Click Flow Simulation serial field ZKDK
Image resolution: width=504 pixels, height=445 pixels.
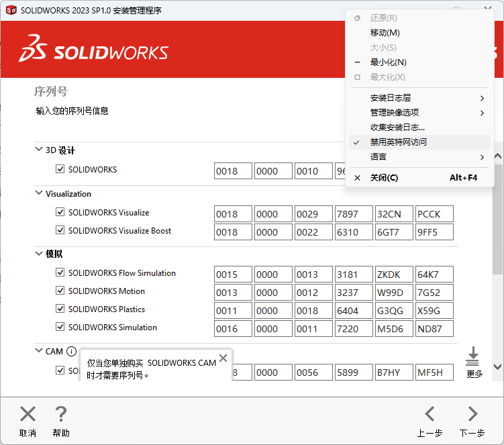click(394, 275)
